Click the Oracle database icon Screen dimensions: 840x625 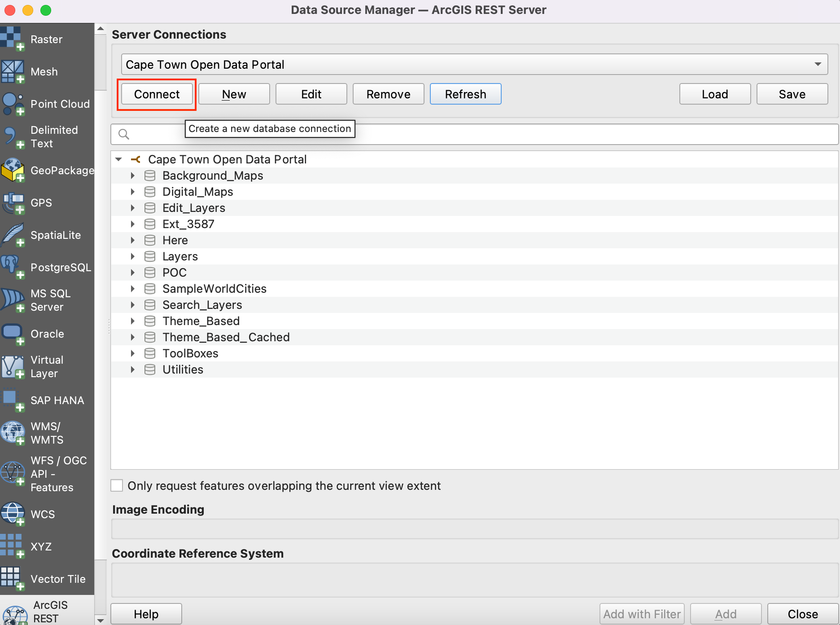coord(13,334)
